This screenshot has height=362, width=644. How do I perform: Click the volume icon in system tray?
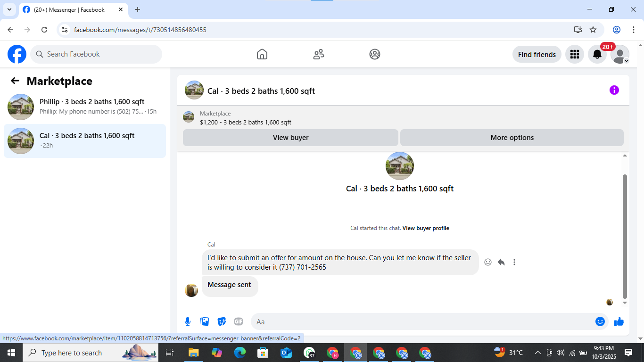pyautogui.click(x=561, y=353)
